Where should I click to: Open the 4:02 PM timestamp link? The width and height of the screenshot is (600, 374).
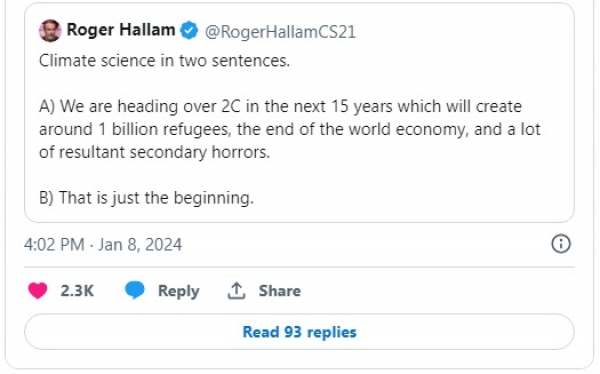54,245
